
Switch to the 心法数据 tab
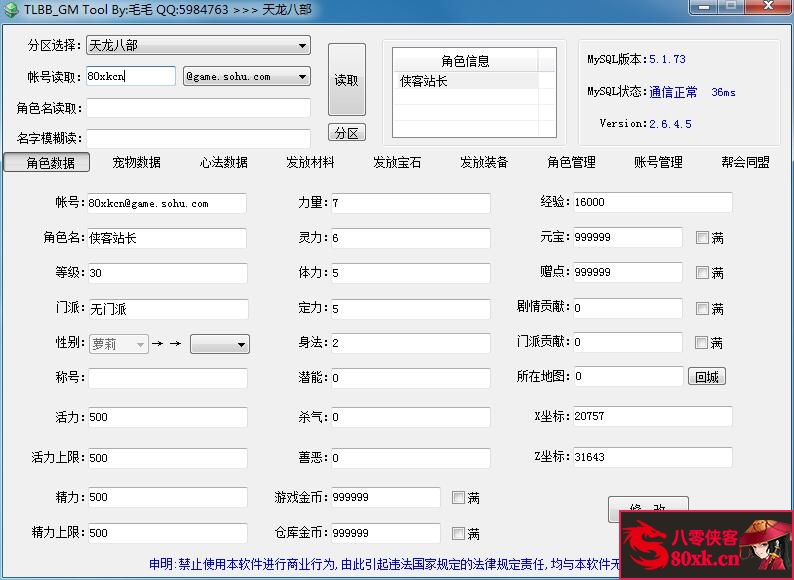pyautogui.click(x=223, y=162)
